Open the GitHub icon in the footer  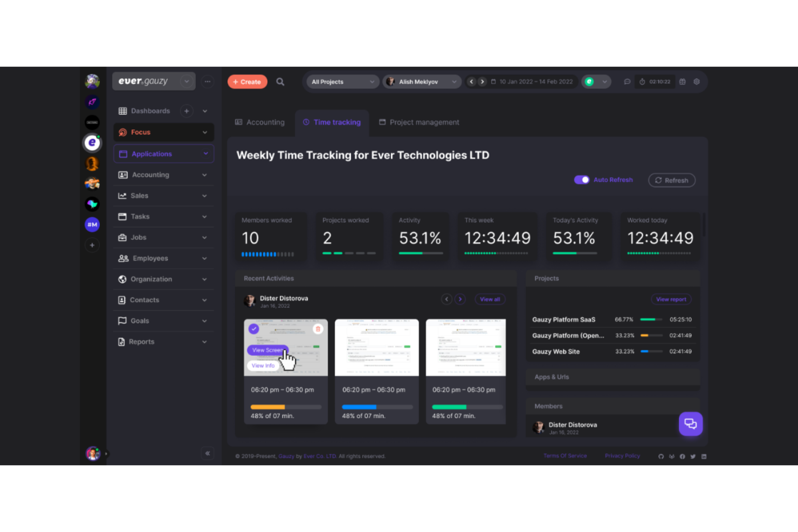[x=661, y=456]
